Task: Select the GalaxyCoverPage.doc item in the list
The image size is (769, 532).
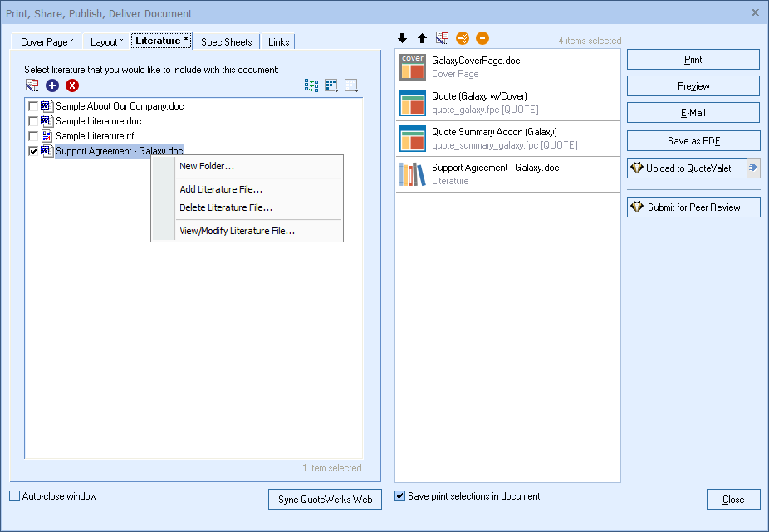Action: pyautogui.click(x=507, y=67)
